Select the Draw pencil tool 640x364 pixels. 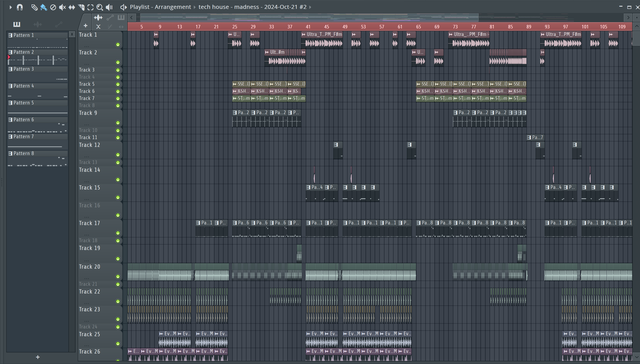[34, 7]
